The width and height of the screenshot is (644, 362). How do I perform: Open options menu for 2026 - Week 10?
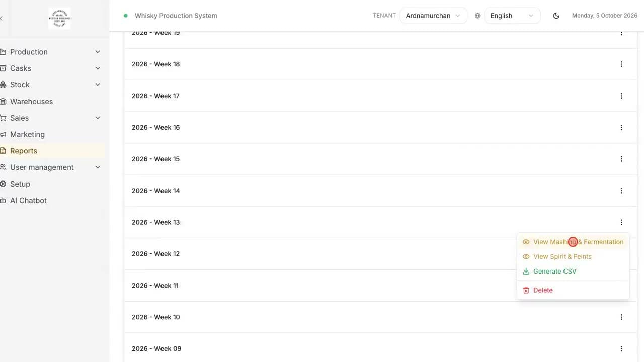click(621, 317)
